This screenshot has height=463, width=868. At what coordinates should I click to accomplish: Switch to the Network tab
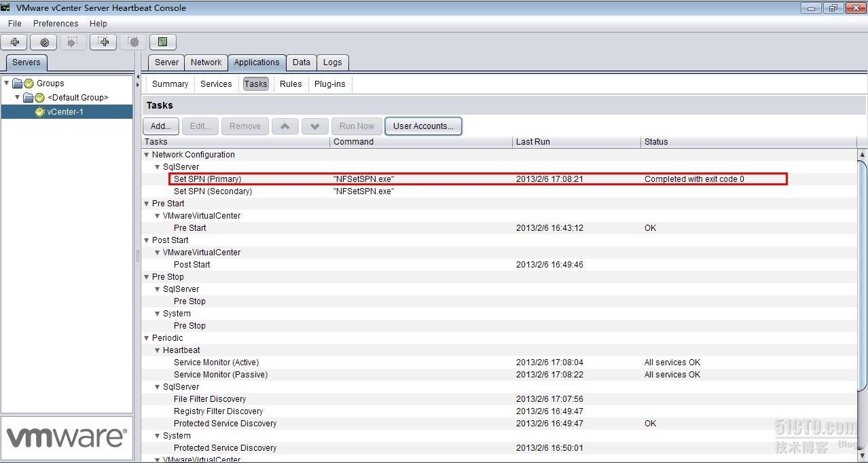[206, 62]
